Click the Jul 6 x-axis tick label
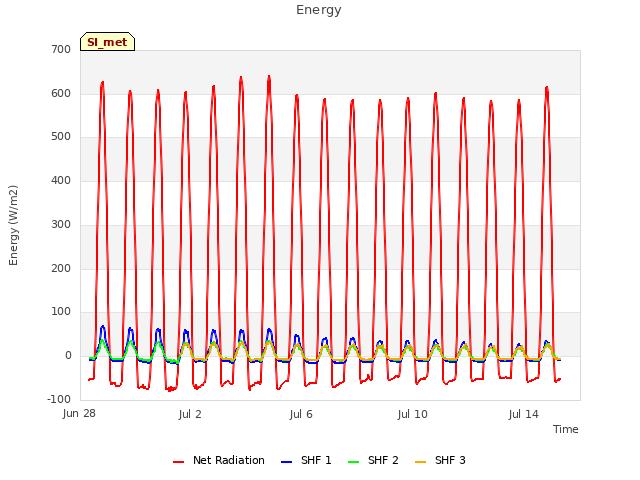 pos(301,414)
